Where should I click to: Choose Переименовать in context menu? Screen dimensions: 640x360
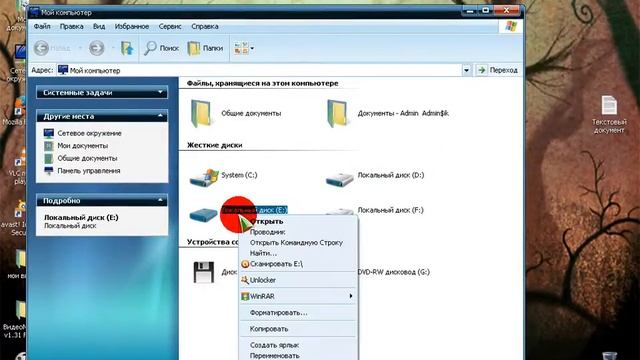298,356
